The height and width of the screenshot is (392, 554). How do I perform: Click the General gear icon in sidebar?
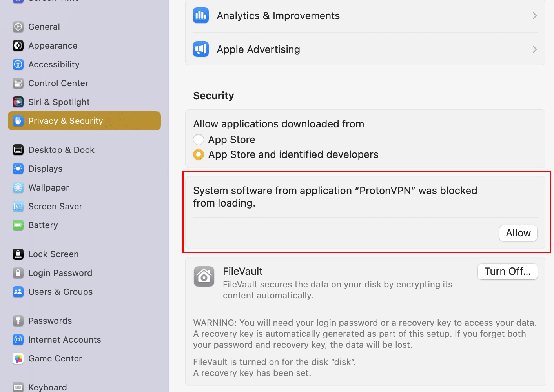(18, 27)
